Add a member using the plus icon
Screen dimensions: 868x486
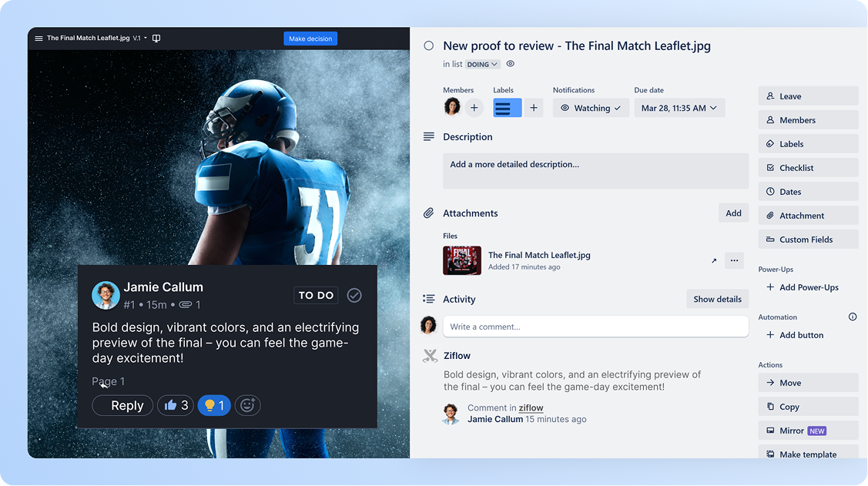pyautogui.click(x=474, y=108)
